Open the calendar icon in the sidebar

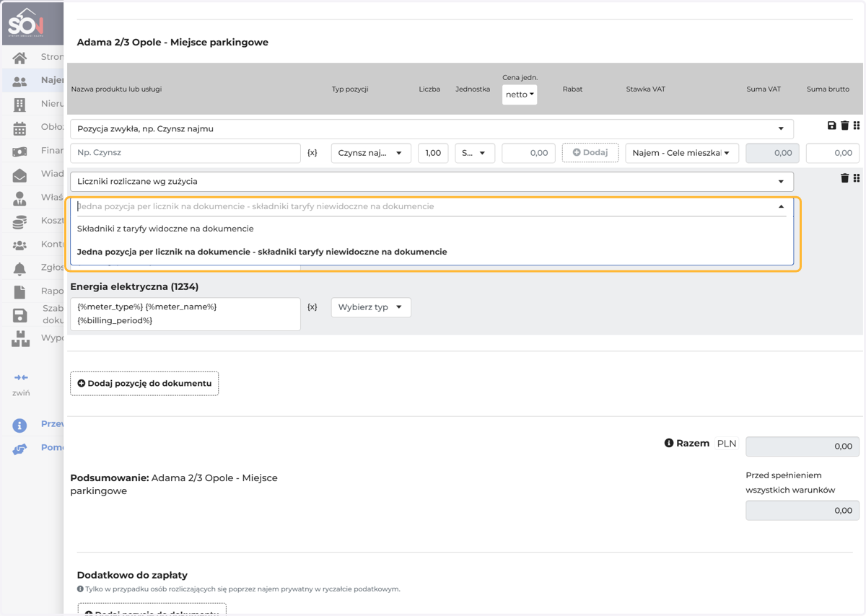(x=19, y=129)
